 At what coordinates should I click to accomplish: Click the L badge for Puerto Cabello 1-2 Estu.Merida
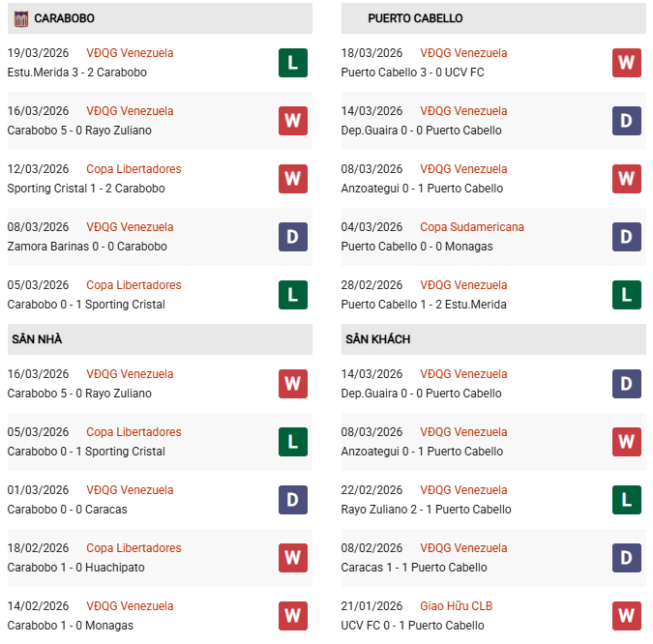coord(627,295)
